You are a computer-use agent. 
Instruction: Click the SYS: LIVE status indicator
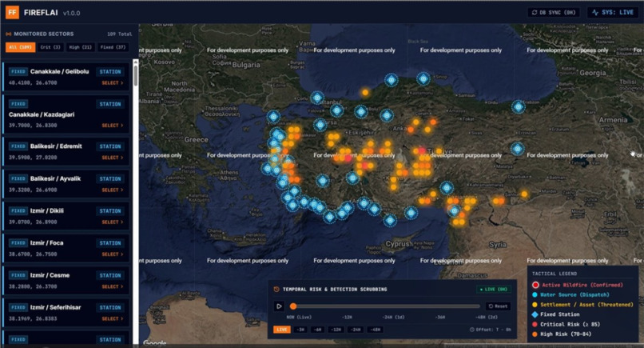pyautogui.click(x=613, y=12)
